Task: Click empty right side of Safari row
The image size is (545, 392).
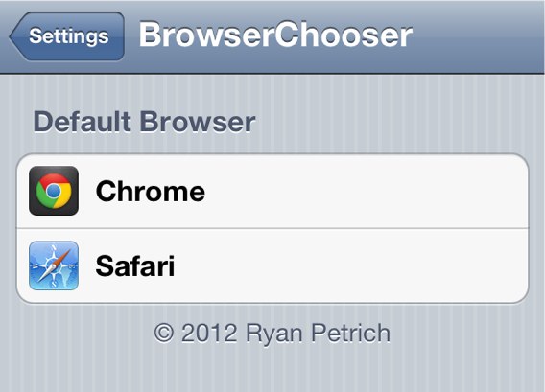Action: 382,265
